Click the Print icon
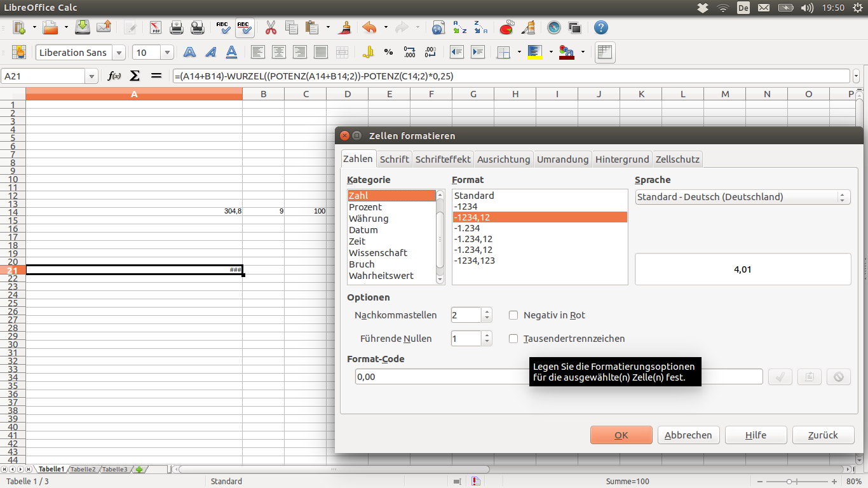This screenshot has height=488, width=868. click(177, 28)
